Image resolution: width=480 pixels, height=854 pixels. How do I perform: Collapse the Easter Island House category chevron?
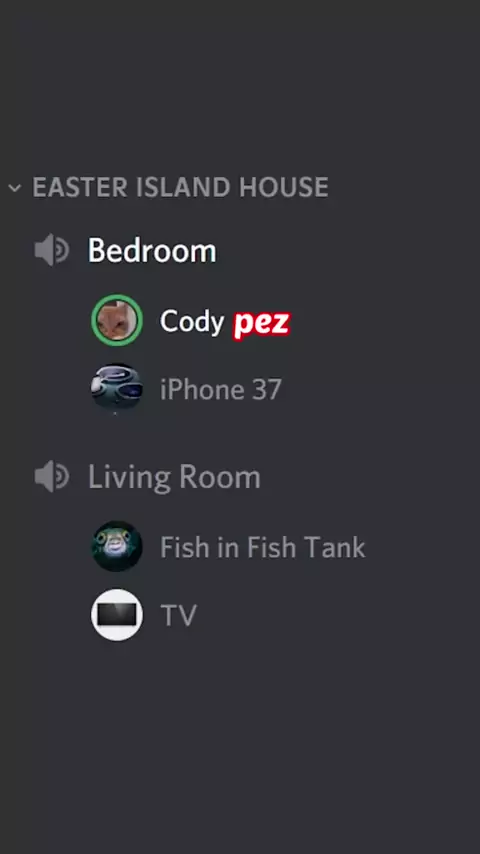(x=15, y=188)
